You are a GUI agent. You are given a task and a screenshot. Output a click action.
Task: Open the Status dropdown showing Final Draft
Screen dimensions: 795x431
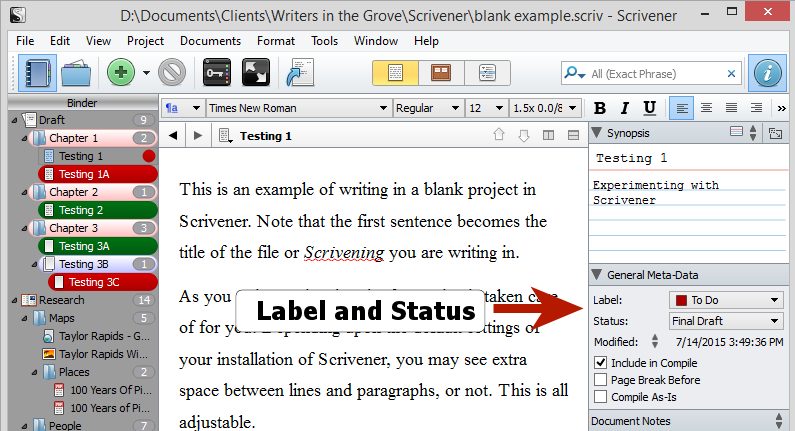point(726,321)
